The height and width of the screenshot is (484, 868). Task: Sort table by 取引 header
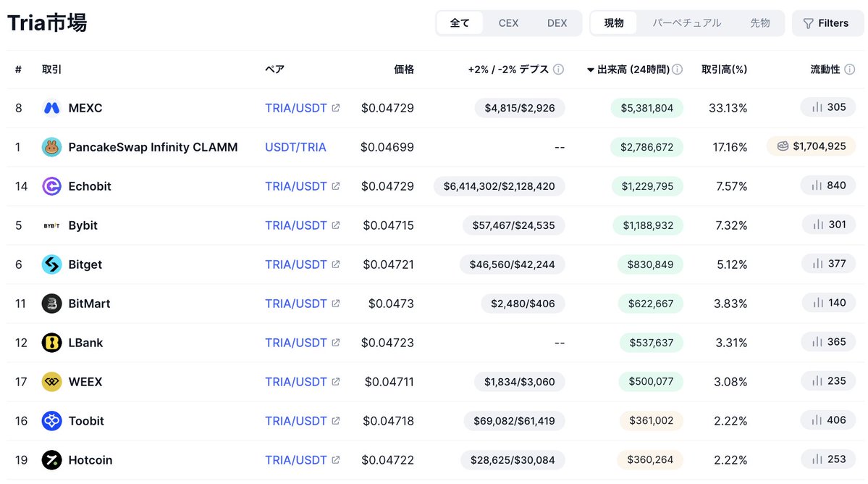coord(51,70)
